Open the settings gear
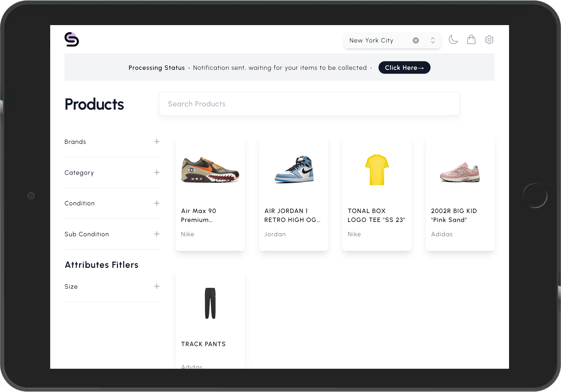Image resolution: width=561 pixels, height=392 pixels. pyautogui.click(x=489, y=40)
